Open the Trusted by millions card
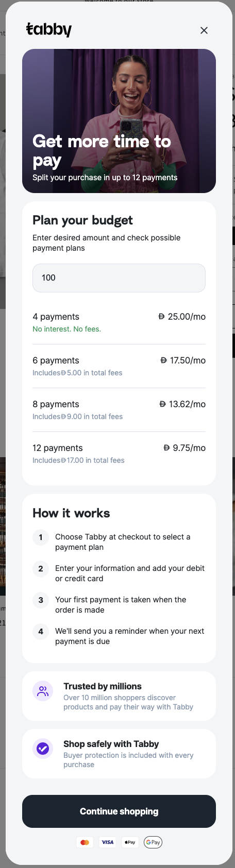The height and width of the screenshot is (868, 235). (119, 696)
